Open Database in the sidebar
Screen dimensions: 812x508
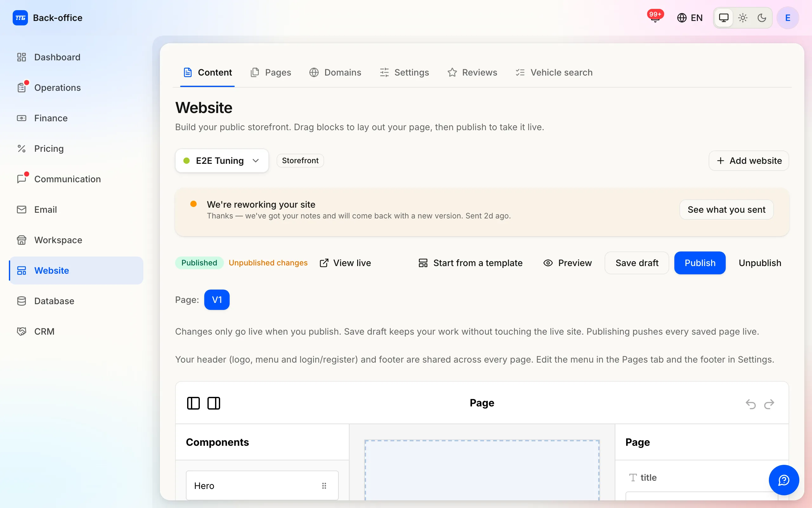click(x=76, y=301)
